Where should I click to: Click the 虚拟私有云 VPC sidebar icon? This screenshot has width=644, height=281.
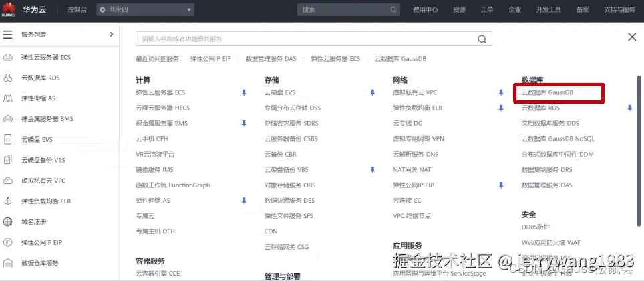click(8, 181)
